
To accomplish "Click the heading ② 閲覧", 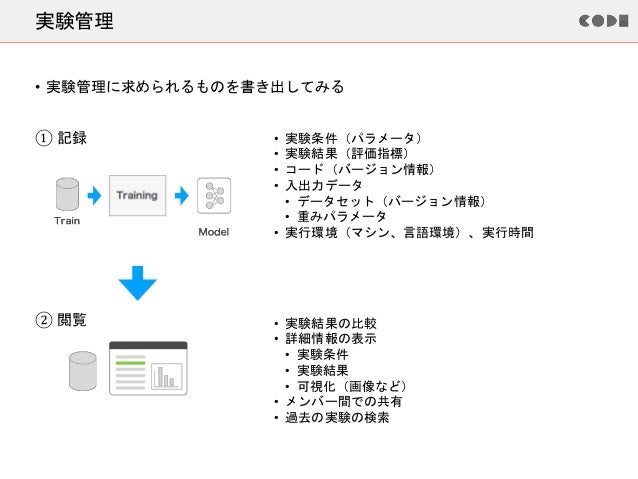I will click(x=61, y=320).
